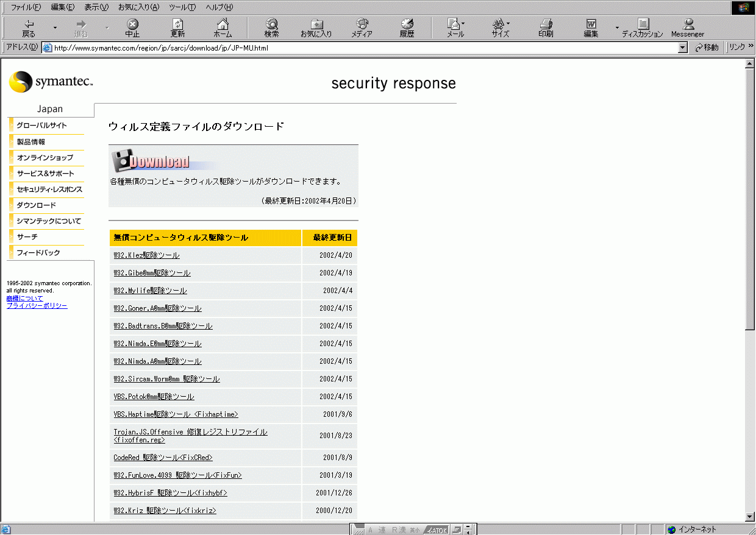Open W32.Nimda.E@mm駆除ツール link

157,344
